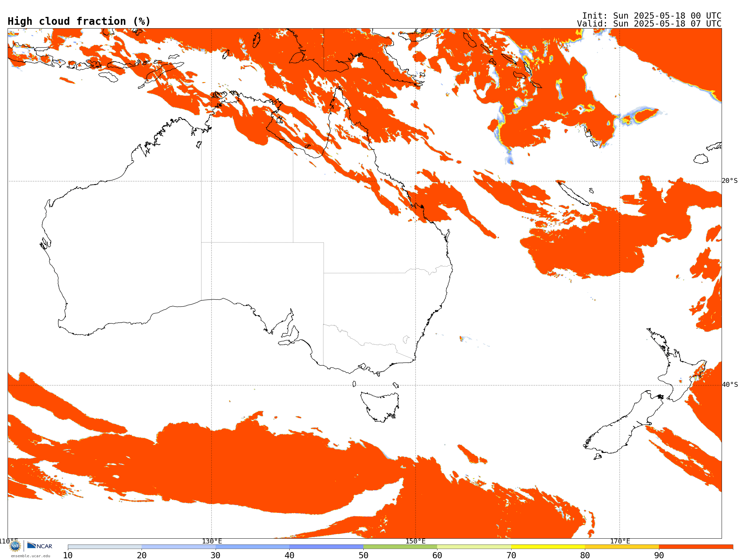The image size is (744, 560).
Task: Click the 'High cloud fraction (%)' title
Action: (x=79, y=21)
